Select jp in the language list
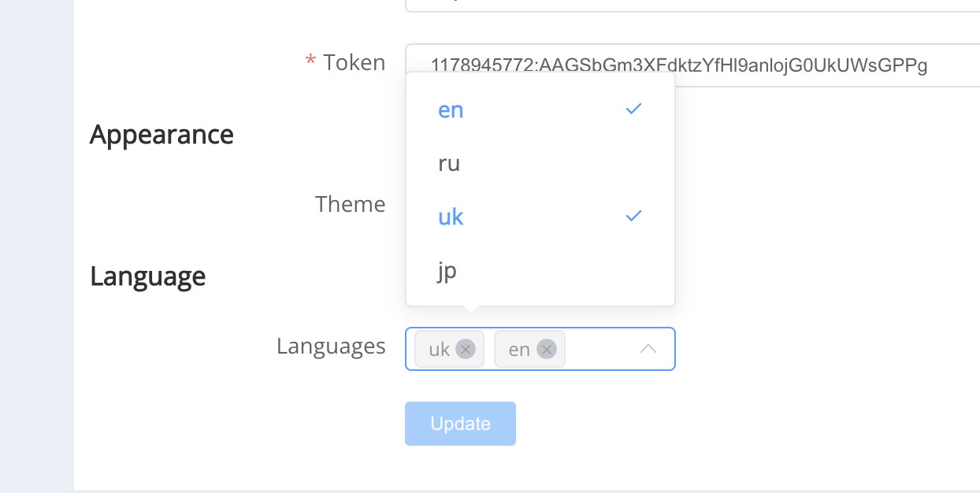Screen dimensions: 980x493 [x=447, y=271]
